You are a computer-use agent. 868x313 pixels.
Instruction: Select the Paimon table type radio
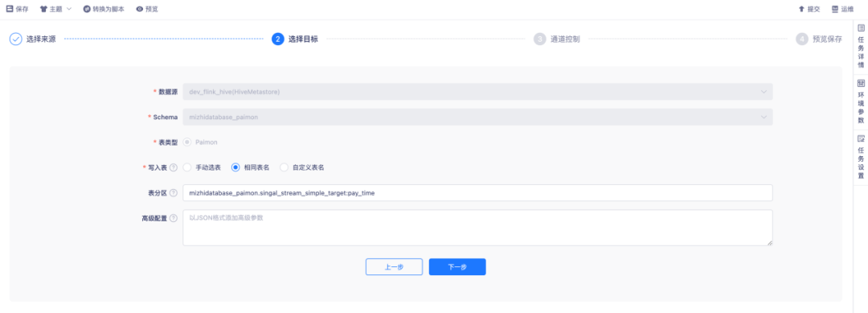coord(187,142)
